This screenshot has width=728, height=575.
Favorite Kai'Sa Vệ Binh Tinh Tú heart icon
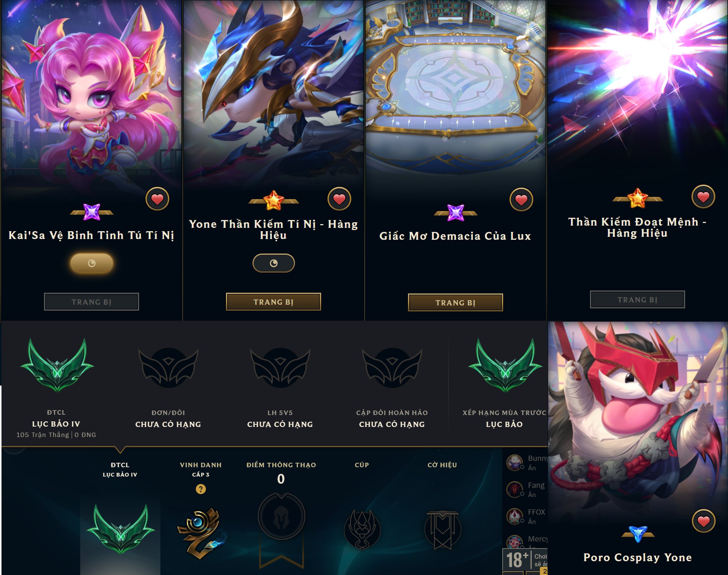(x=157, y=199)
